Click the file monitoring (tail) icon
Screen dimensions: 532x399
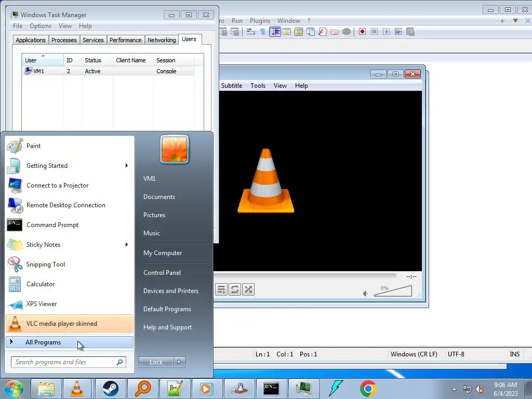coord(347,32)
